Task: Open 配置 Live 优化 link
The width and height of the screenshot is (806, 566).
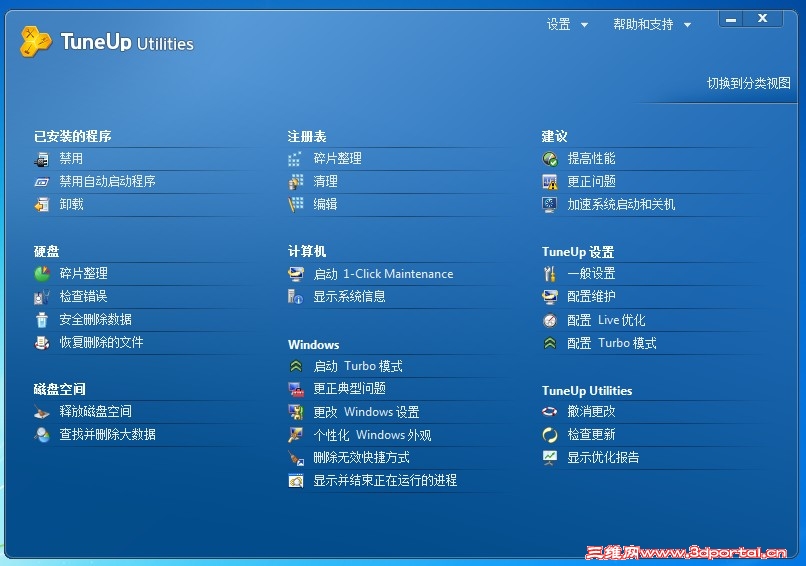Action: [606, 320]
